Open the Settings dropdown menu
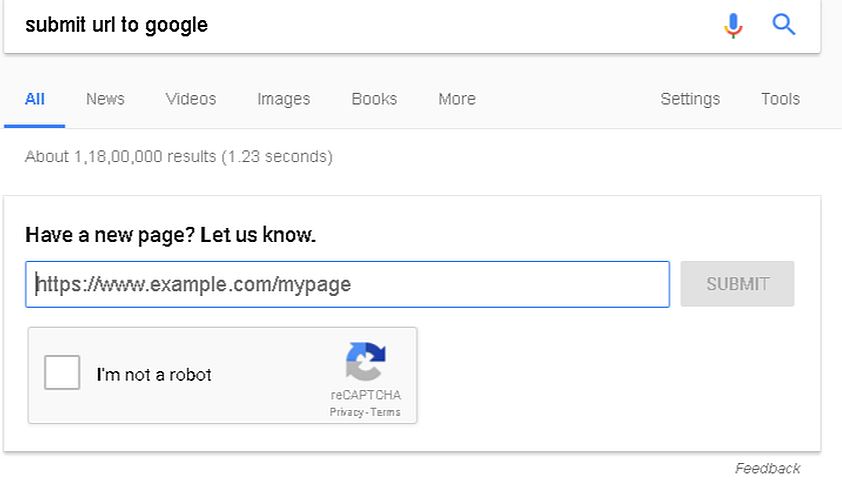 pyautogui.click(x=690, y=99)
